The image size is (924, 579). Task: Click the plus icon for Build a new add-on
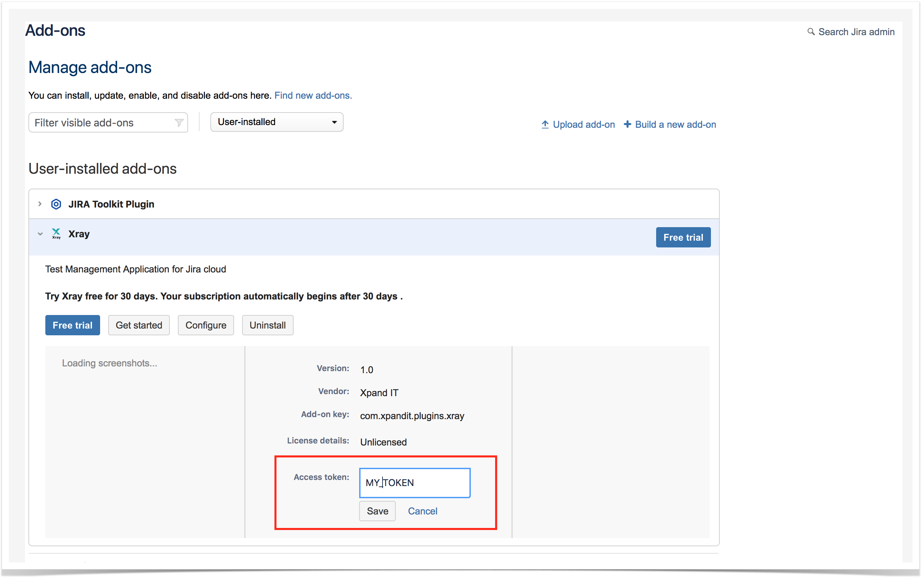[627, 124]
